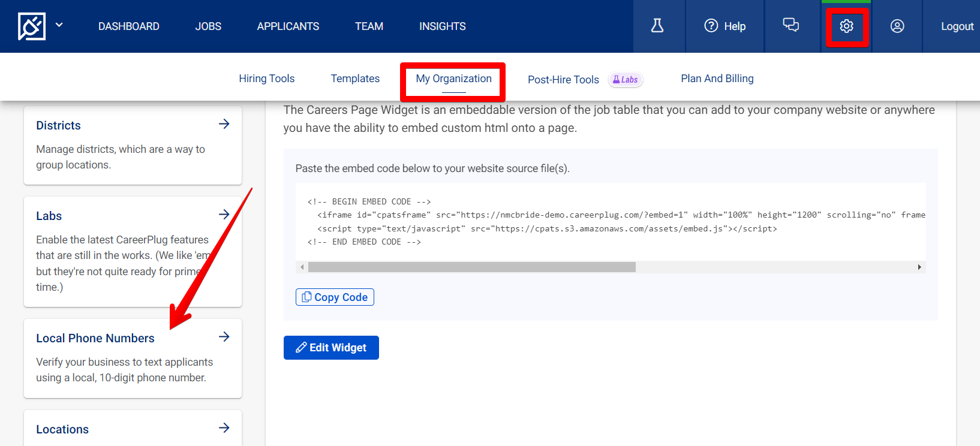Click the Labs flask icon in header

click(x=657, y=26)
